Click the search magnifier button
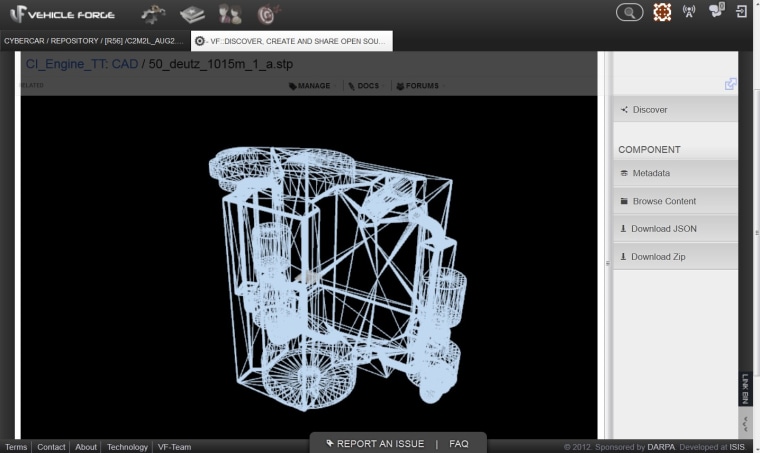Image resolution: width=760 pixels, height=453 pixels. (x=629, y=12)
